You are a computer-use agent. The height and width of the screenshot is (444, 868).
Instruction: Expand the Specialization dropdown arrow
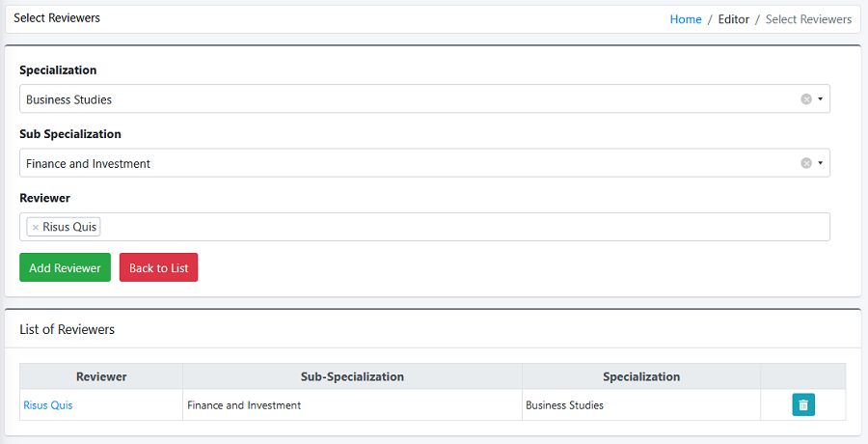point(821,99)
